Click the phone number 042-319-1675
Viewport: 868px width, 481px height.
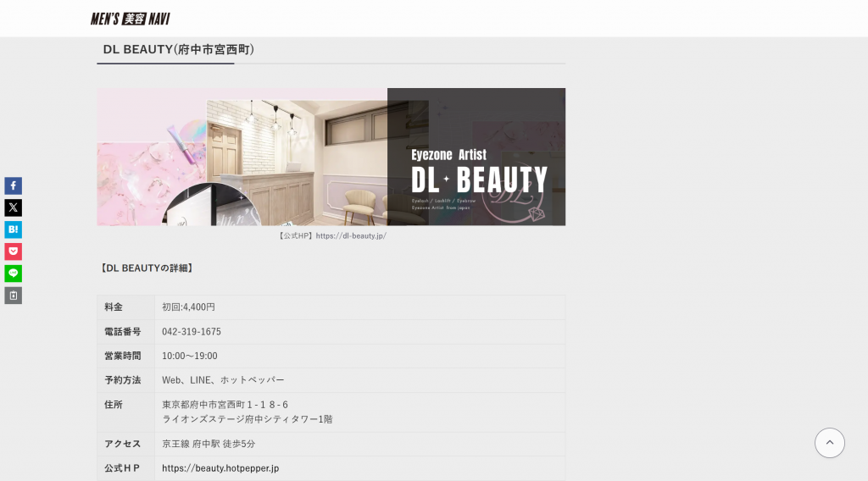(192, 332)
